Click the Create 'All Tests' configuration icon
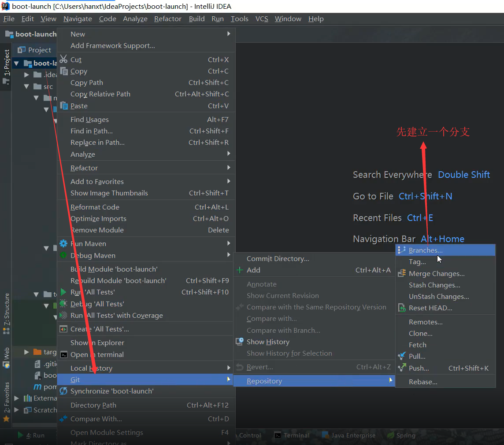The width and height of the screenshot is (504, 445). (x=63, y=329)
